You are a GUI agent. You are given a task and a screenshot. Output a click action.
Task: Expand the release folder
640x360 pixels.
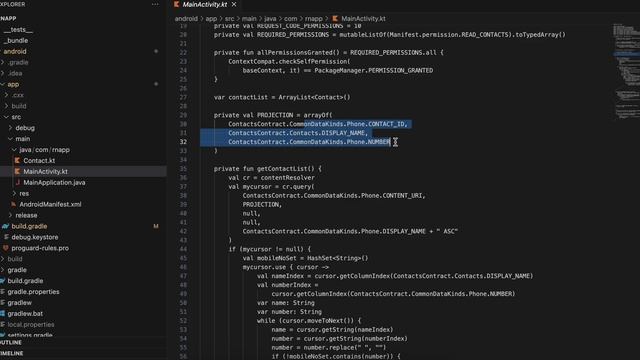pos(10,215)
